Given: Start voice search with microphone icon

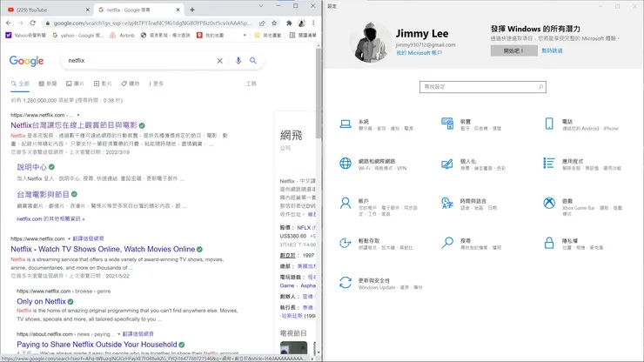Looking at the screenshot, I should tap(238, 61).
